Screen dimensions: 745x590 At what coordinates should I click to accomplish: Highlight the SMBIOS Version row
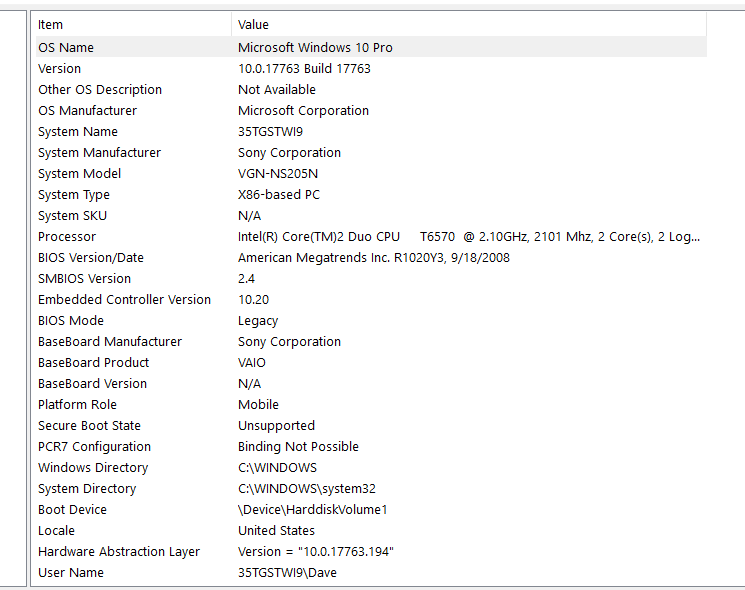point(84,278)
